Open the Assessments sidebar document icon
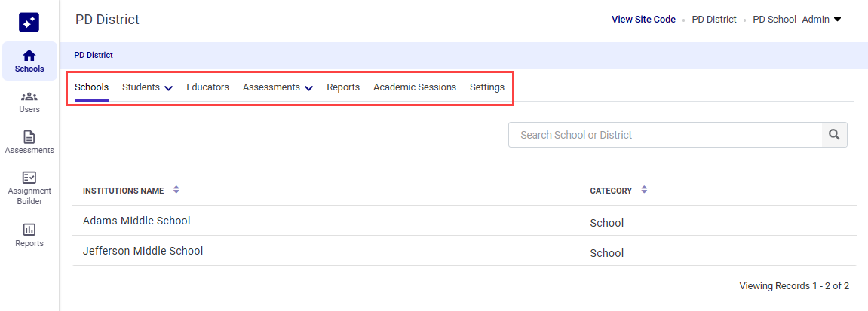The width and height of the screenshot is (868, 311). 29,142
